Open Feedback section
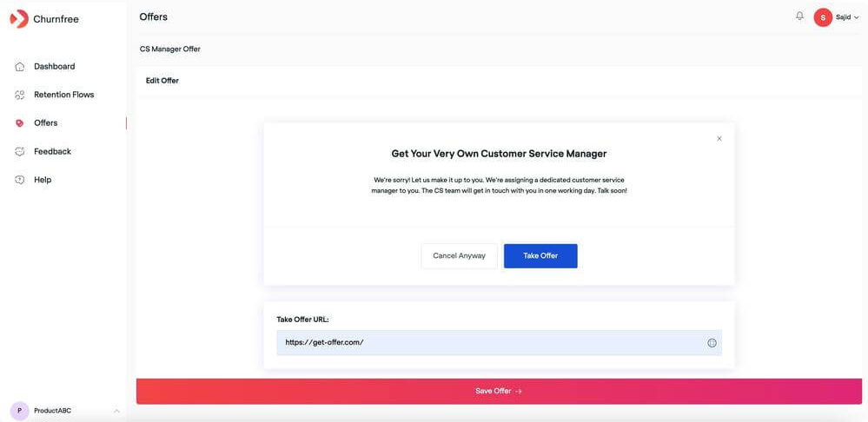 pos(53,152)
